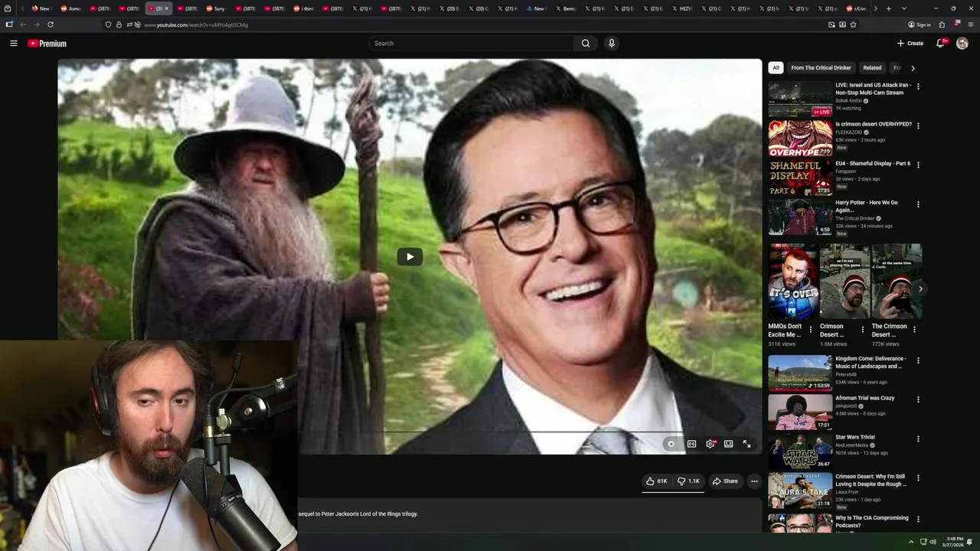Viewport: 980px width, 551px height.
Task: Open the browser sidebar toggle icon
Action: pos(9,24)
